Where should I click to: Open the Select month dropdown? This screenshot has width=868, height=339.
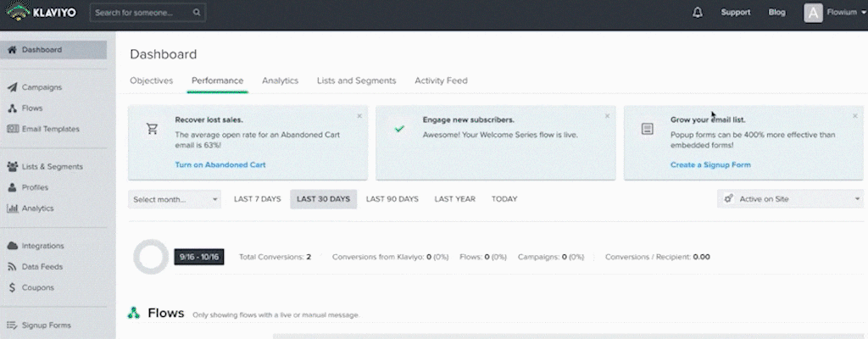point(175,199)
